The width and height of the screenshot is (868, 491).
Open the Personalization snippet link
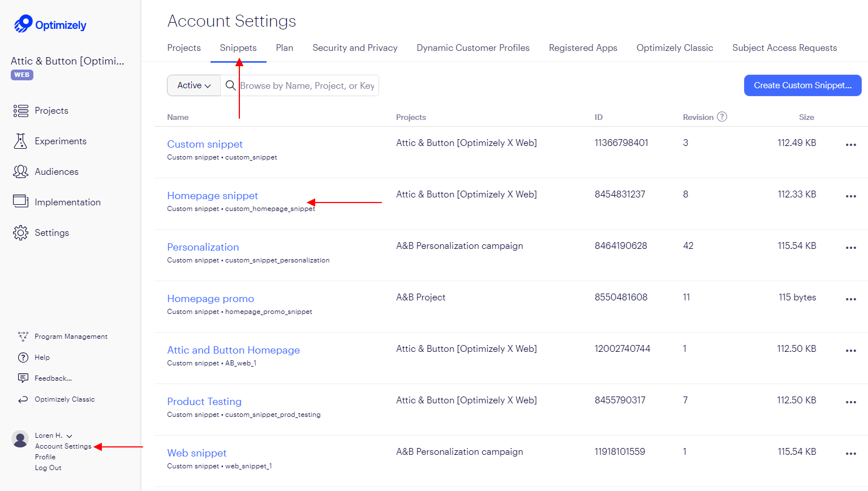click(203, 247)
